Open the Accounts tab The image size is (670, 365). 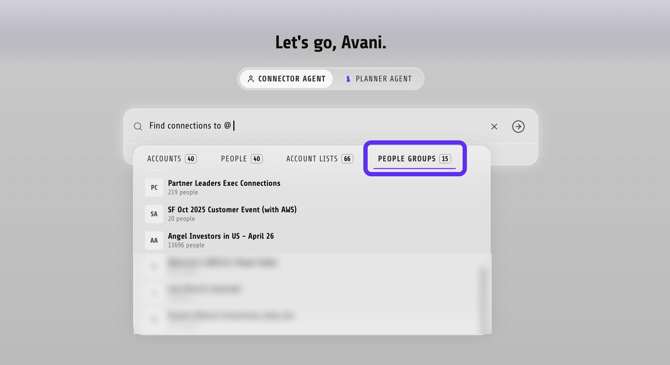tap(171, 159)
